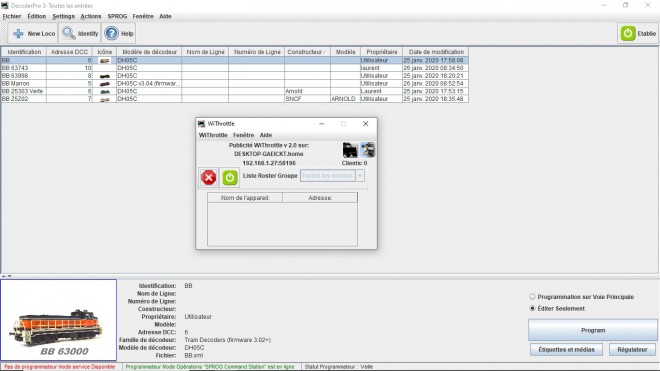The height and width of the screenshot is (371, 660).
Task: Sort table by Constructeur column header
Action: point(307,52)
